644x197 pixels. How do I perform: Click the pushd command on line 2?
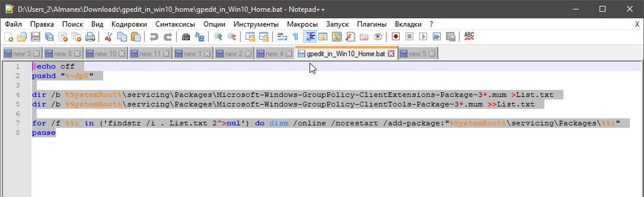(43, 75)
